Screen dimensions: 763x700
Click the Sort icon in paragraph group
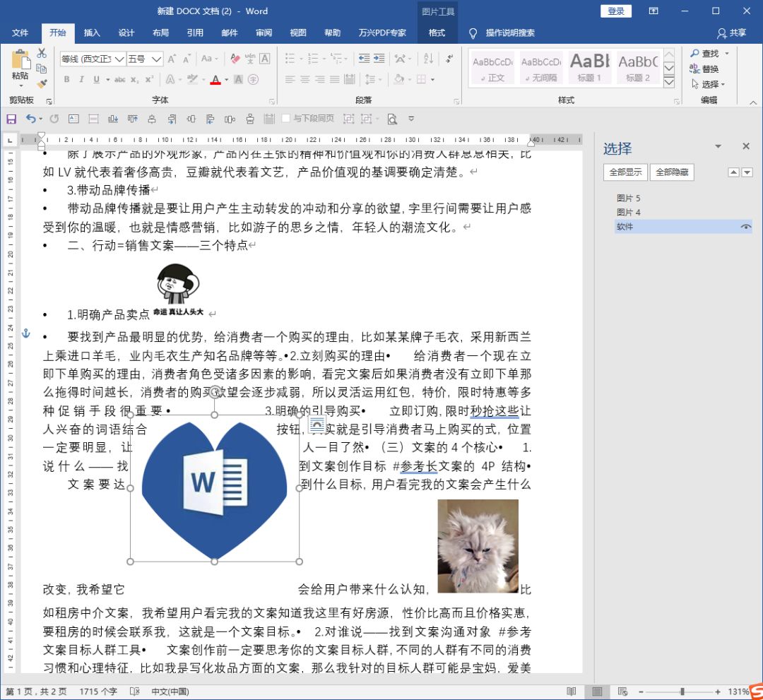click(428, 59)
